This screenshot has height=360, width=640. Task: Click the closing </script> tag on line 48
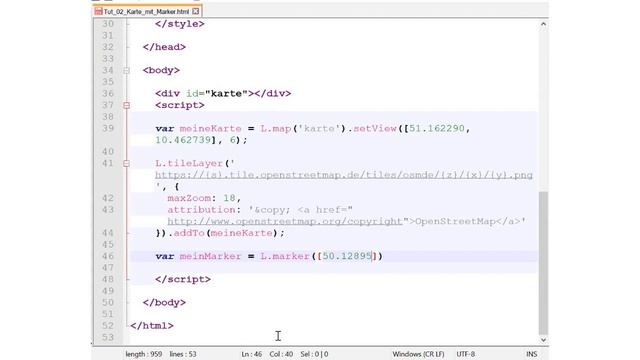point(183,280)
